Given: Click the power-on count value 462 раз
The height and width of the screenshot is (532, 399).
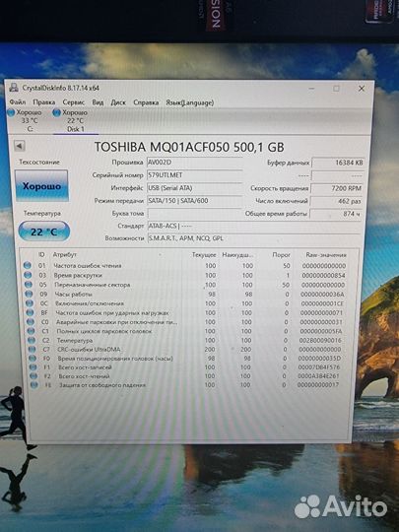Looking at the screenshot, I should click(x=337, y=201).
